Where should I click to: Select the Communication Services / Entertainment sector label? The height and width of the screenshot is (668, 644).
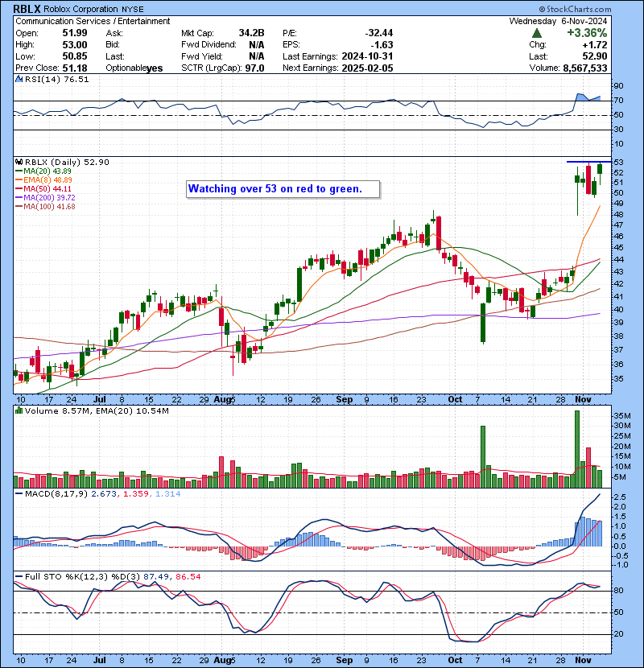(x=93, y=21)
